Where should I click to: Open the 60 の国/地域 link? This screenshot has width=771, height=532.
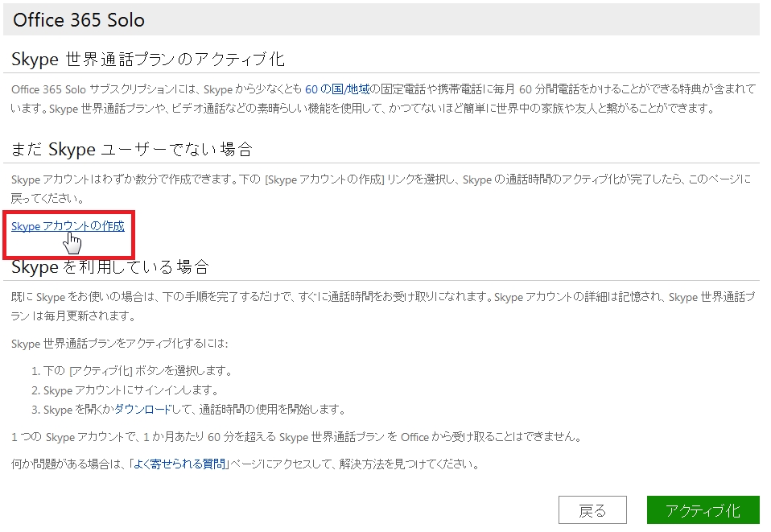pyautogui.click(x=337, y=89)
